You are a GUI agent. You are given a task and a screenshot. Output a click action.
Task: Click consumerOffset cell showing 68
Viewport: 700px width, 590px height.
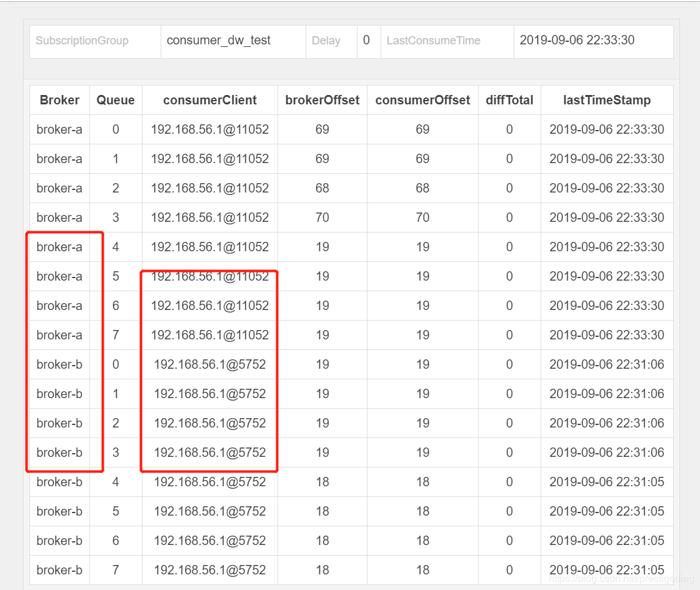pyautogui.click(x=422, y=188)
